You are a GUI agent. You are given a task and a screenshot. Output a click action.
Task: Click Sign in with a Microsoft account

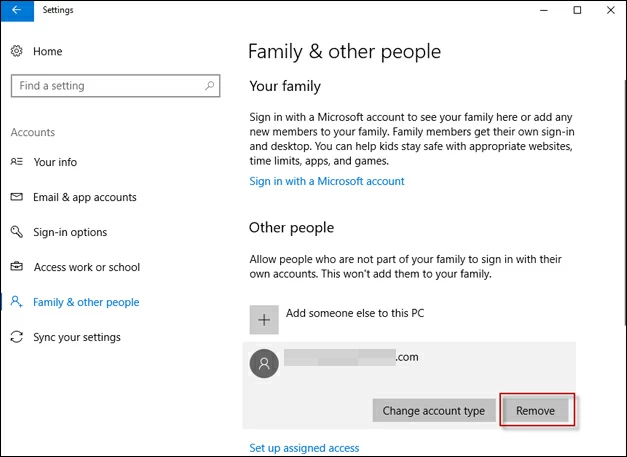[x=326, y=181]
